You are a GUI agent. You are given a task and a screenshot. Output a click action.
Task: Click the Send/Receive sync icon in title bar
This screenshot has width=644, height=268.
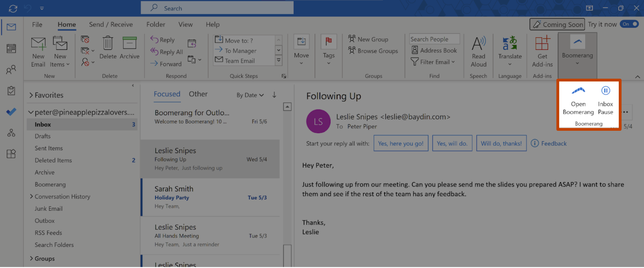click(x=13, y=9)
